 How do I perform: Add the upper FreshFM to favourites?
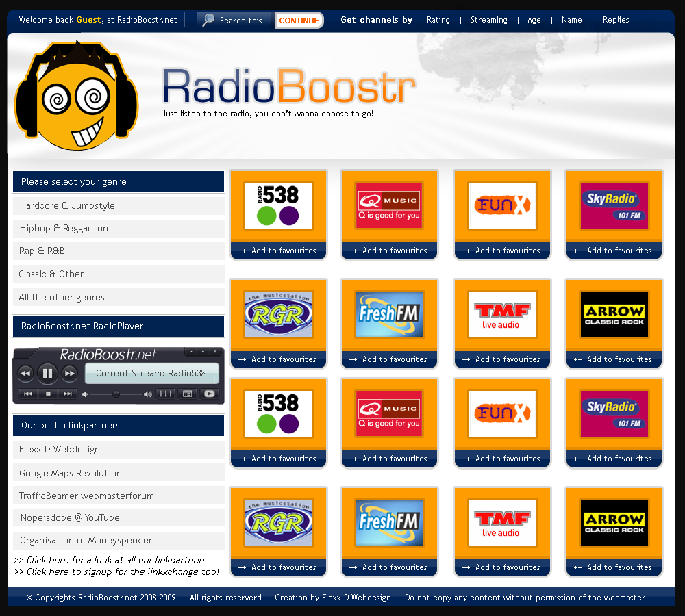click(x=389, y=359)
